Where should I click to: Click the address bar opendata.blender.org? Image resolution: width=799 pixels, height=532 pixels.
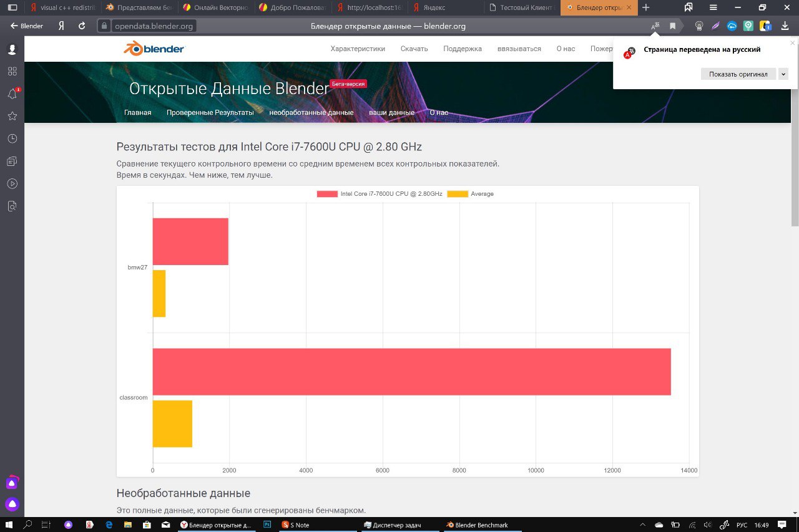155,26
